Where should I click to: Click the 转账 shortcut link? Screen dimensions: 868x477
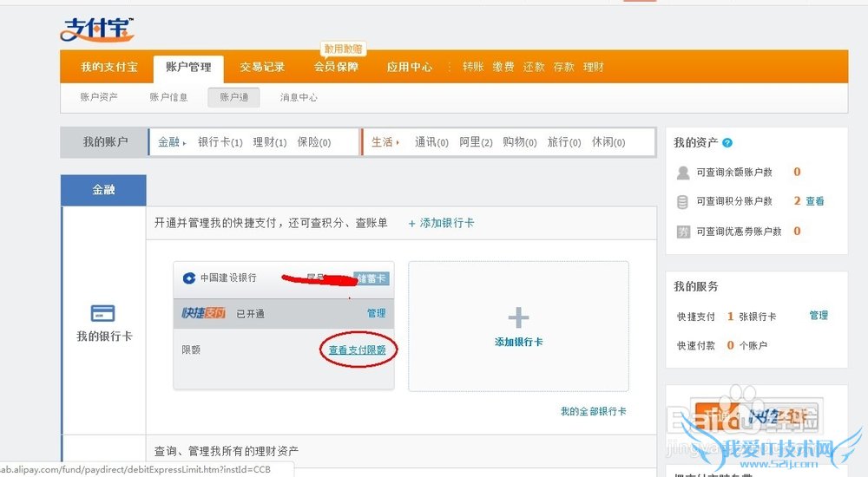pos(473,67)
